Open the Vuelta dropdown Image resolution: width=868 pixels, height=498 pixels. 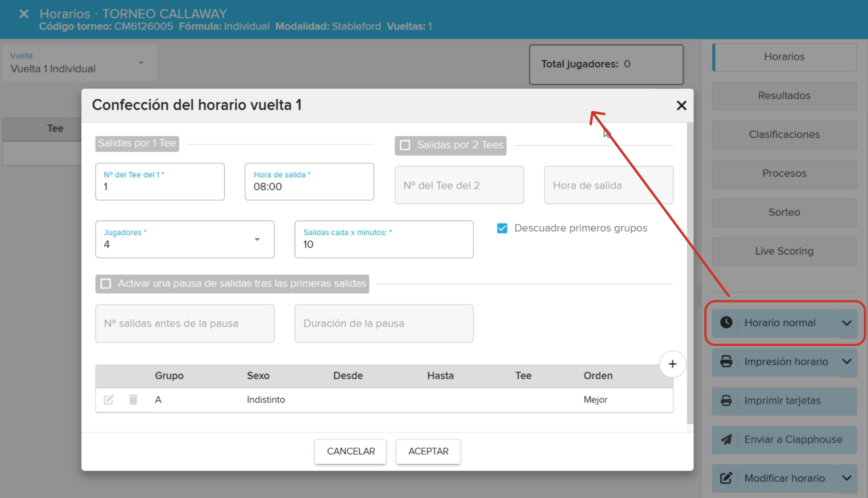point(80,63)
